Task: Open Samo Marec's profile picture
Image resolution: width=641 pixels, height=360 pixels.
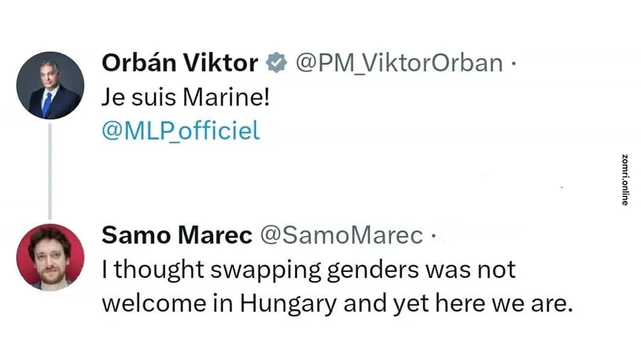Action: point(50,257)
